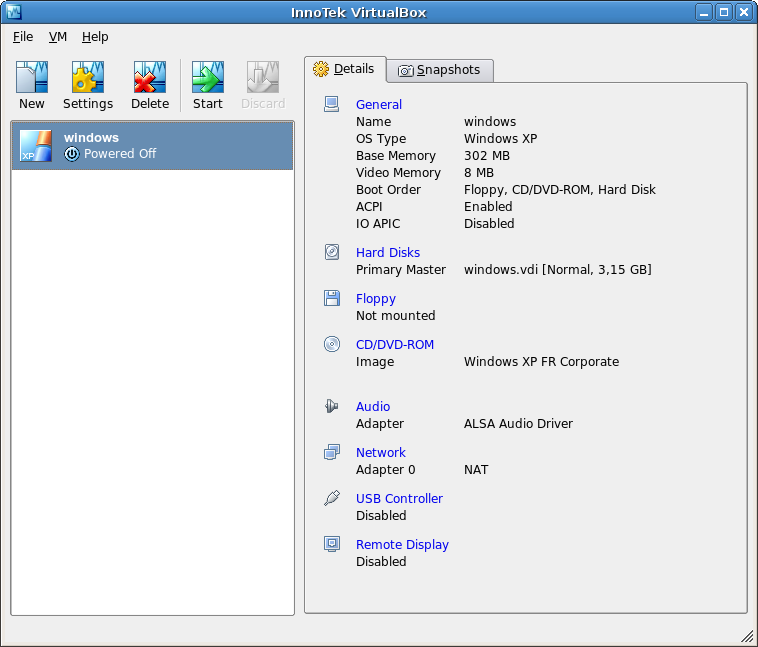Screen dimensions: 758x647
Task: Close the VirtualBox window
Action: point(743,12)
